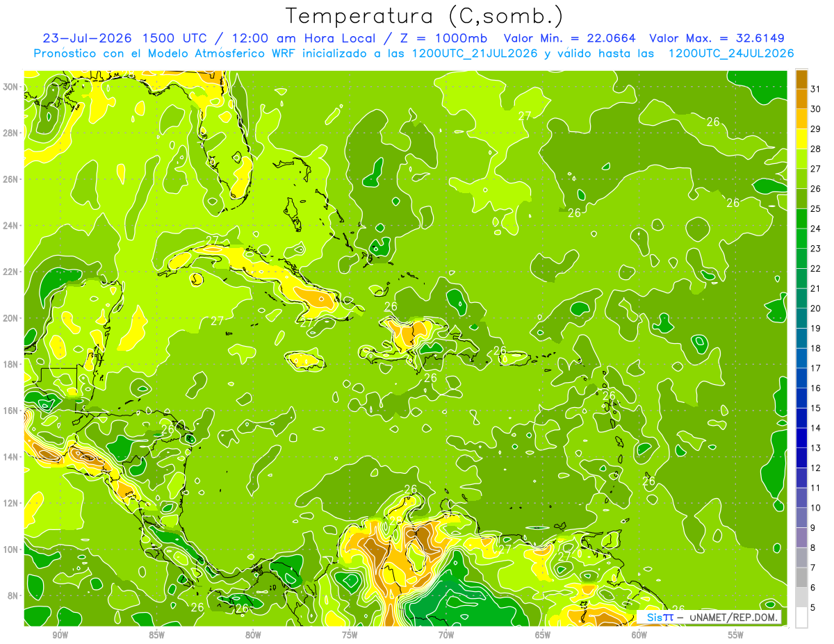Click the '24N' latitude axis label
The height and width of the screenshot is (644, 834).
tap(11, 226)
